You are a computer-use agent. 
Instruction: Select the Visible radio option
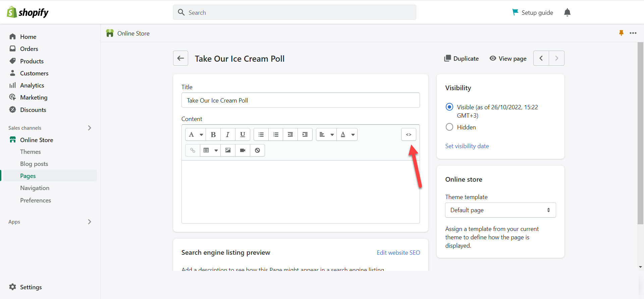(x=449, y=107)
